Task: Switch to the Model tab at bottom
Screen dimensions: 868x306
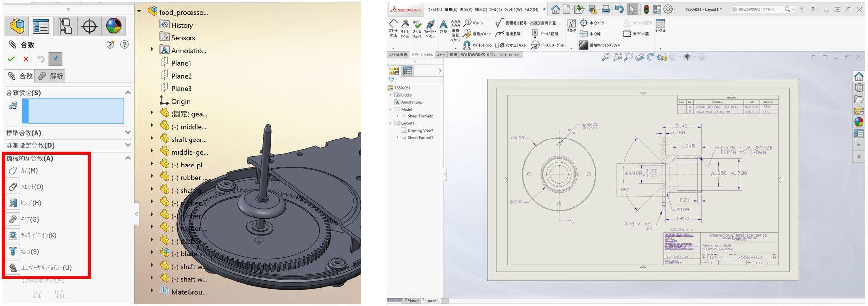Action: pos(411,301)
